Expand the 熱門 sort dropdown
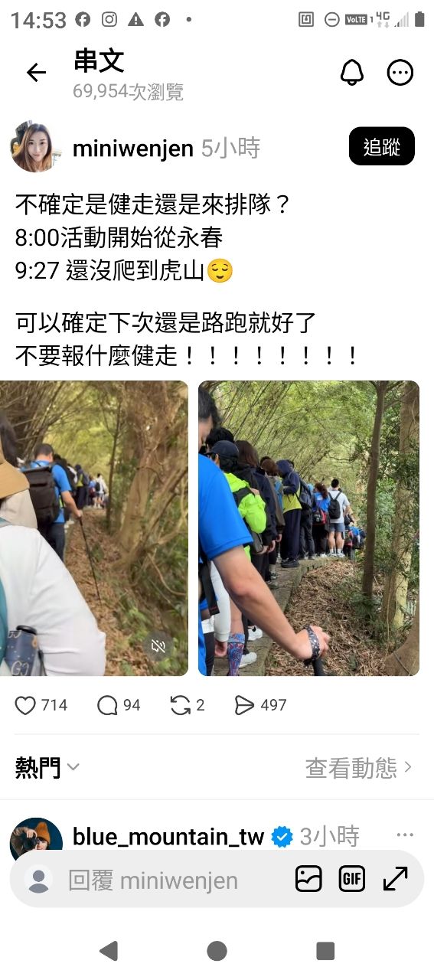434x980 pixels. pos(47,767)
